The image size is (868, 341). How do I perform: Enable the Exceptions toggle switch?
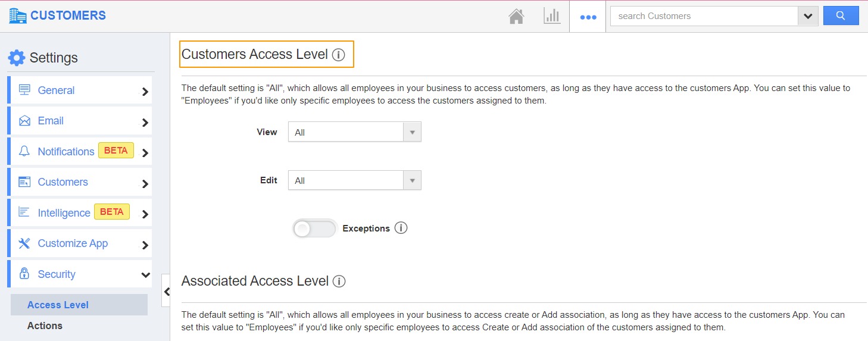point(314,229)
